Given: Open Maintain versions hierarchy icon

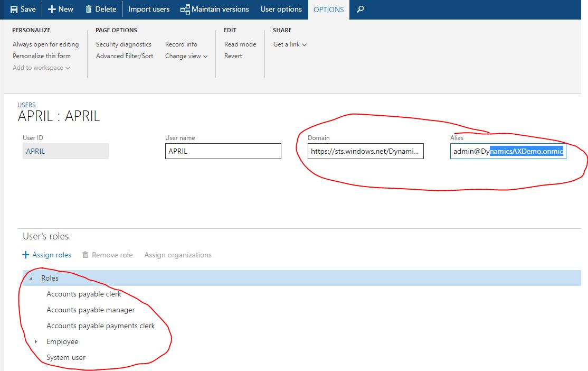Looking at the screenshot, I should [185, 10].
